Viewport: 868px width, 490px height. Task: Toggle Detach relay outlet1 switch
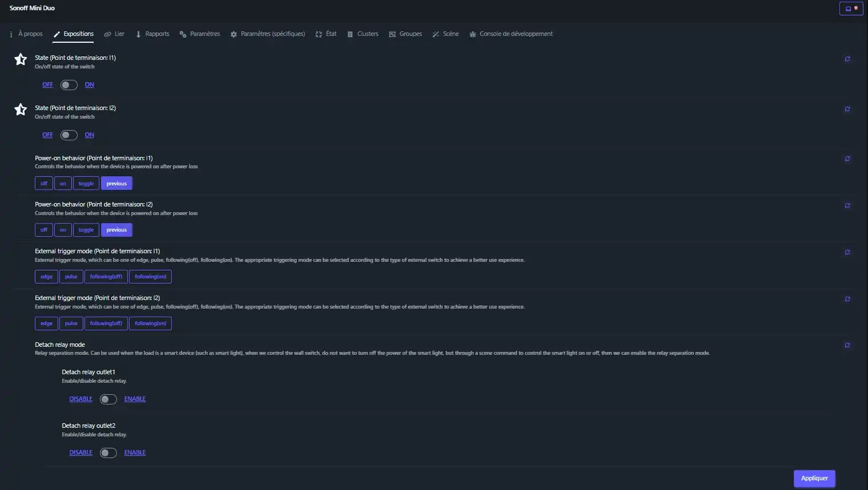(108, 399)
